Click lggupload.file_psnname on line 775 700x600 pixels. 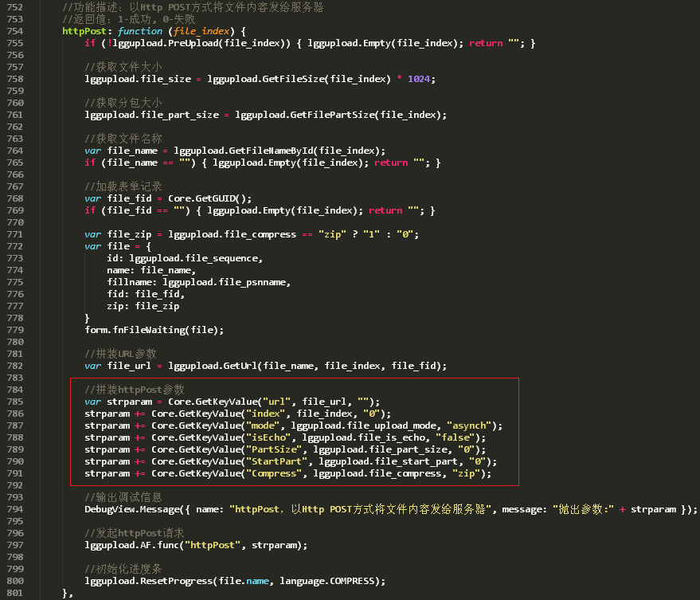pyautogui.click(x=224, y=282)
